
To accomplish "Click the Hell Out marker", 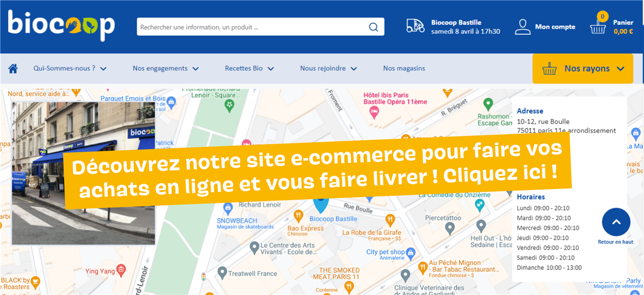I will (x=481, y=226).
